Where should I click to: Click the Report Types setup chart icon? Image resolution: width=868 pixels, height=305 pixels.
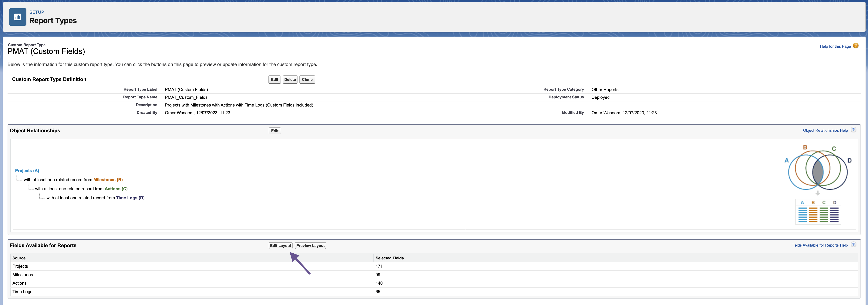pyautogui.click(x=18, y=17)
